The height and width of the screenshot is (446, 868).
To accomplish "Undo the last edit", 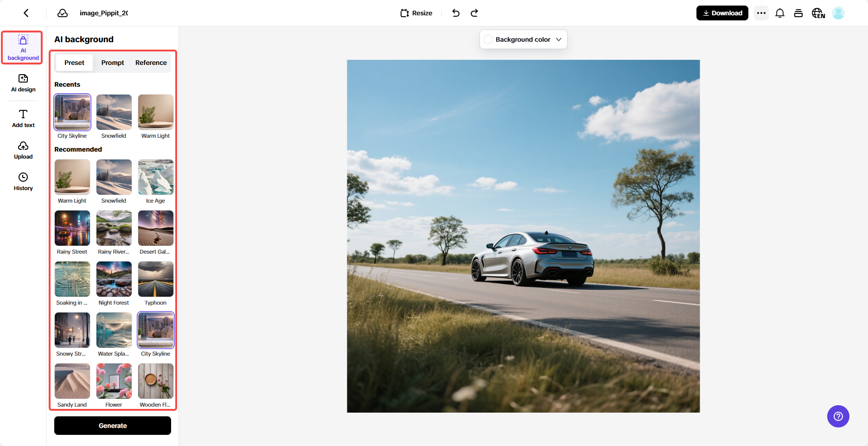I will pyautogui.click(x=456, y=13).
